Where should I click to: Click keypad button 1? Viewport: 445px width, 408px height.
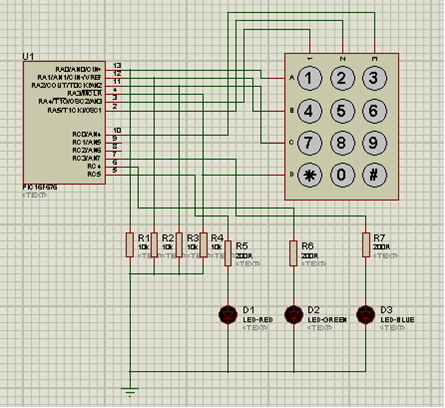click(x=309, y=79)
